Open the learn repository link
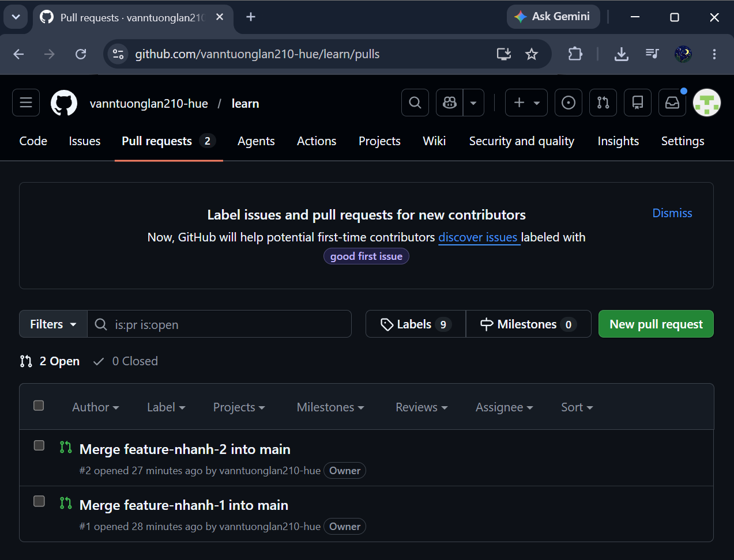 pos(245,104)
